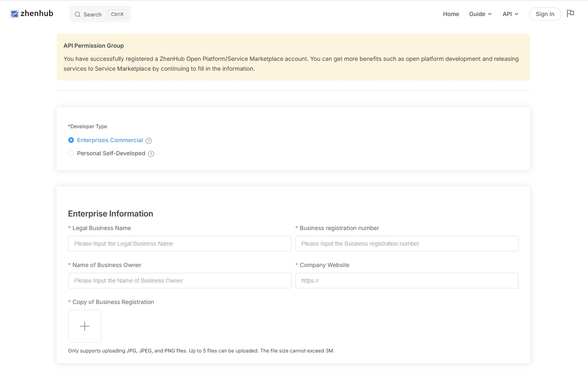Click the Business registration number field

407,244
